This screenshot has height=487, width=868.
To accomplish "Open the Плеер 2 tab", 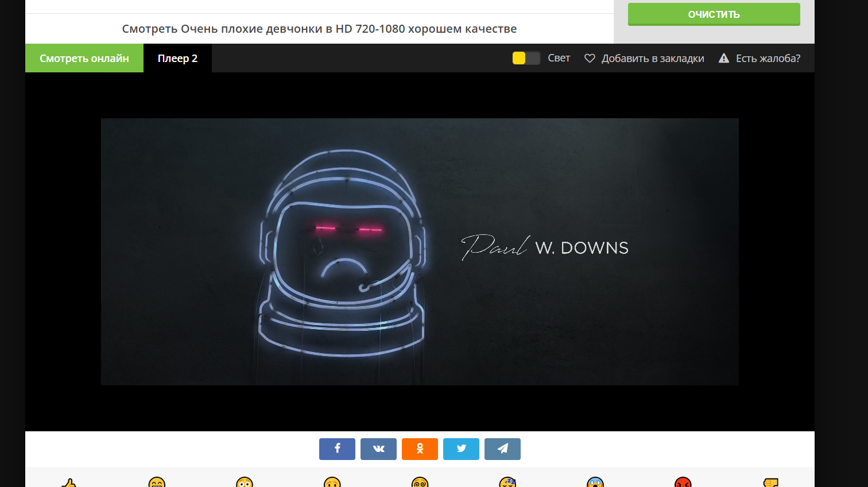I will [177, 58].
